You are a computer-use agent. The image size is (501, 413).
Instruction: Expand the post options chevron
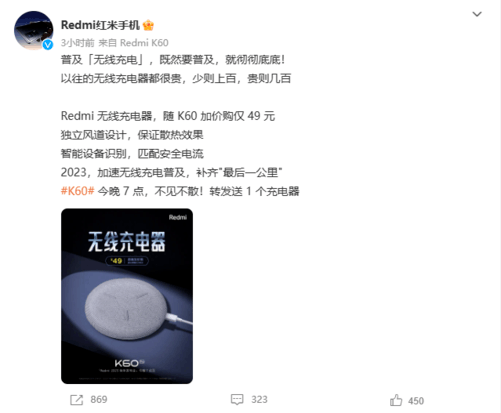(477, 14)
